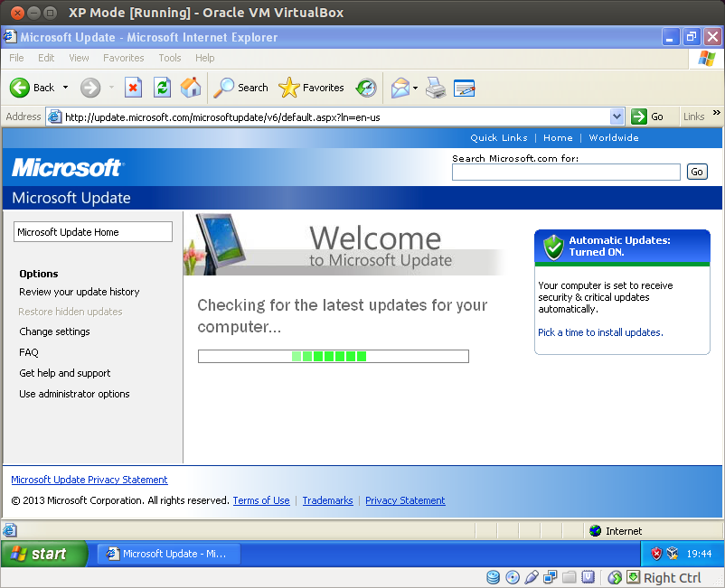This screenshot has width=725, height=588.
Task: Expand the Links toolbar chevron
Action: pyautogui.click(x=716, y=113)
